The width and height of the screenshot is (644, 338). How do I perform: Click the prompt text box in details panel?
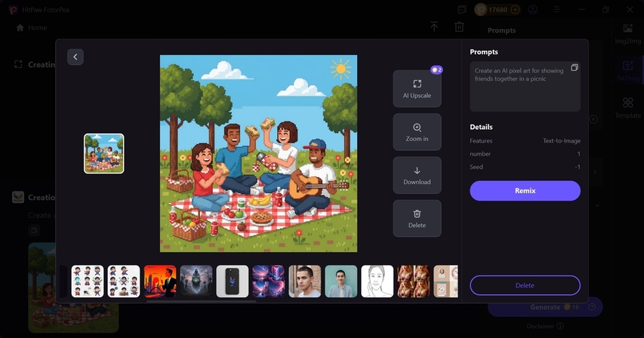[x=525, y=87]
